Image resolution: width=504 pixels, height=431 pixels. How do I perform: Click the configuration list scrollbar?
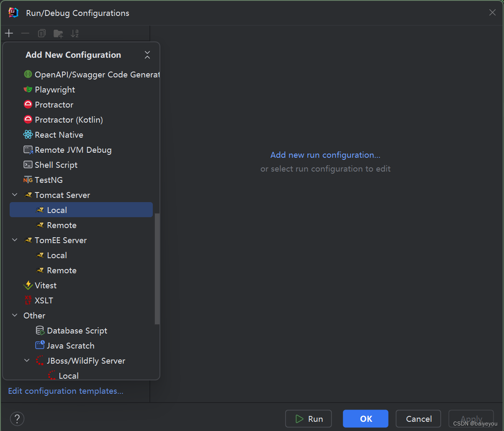click(x=157, y=269)
